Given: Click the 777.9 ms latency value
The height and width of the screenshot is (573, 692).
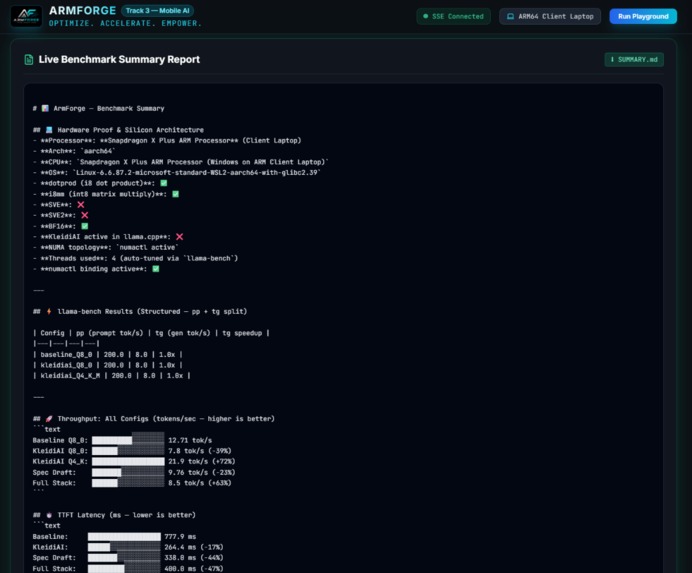Looking at the screenshot, I should coord(180,536).
